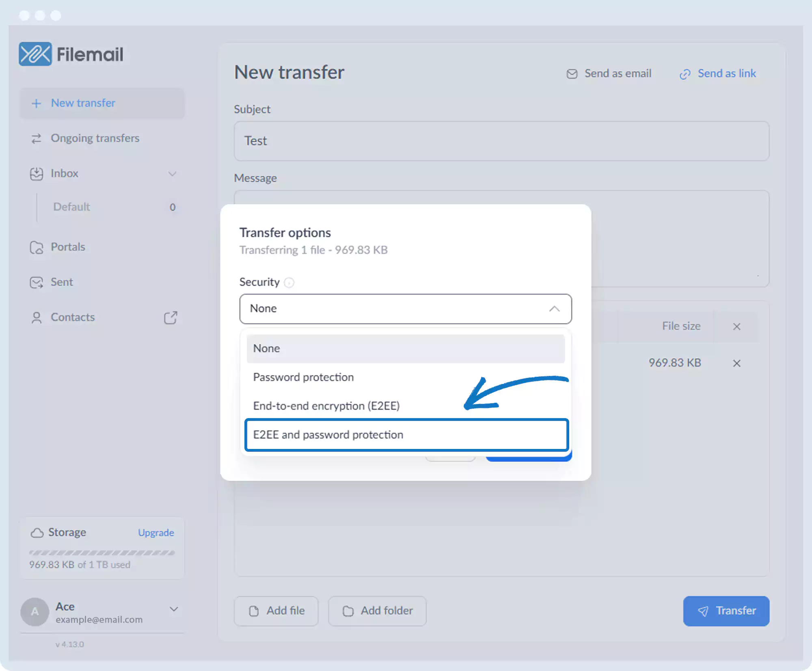Viewport: 812px width, 671px height.
Task: Expand the Inbox chevron
Action: pyautogui.click(x=173, y=174)
